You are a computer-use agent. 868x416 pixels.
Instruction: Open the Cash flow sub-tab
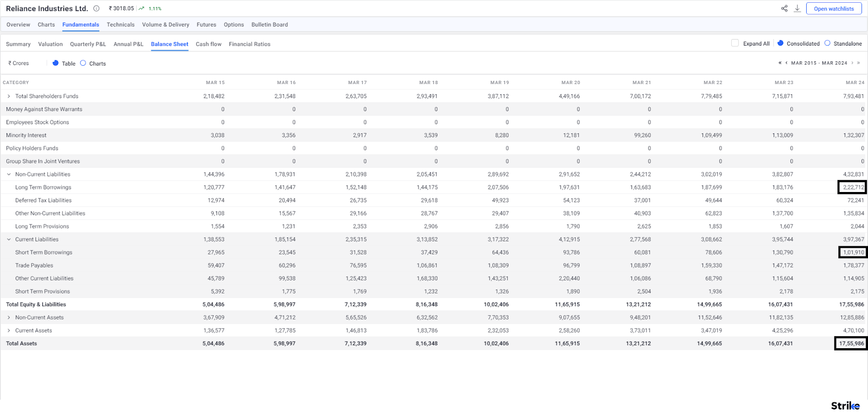click(x=208, y=44)
